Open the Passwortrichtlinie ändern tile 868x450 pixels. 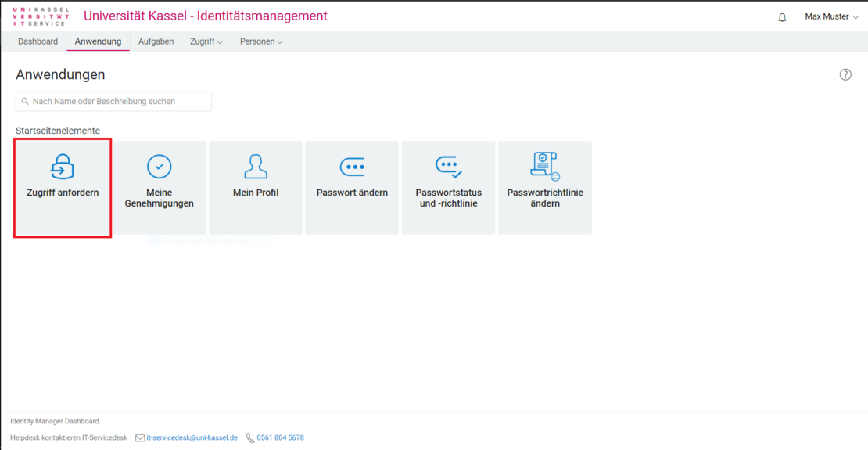(545, 188)
